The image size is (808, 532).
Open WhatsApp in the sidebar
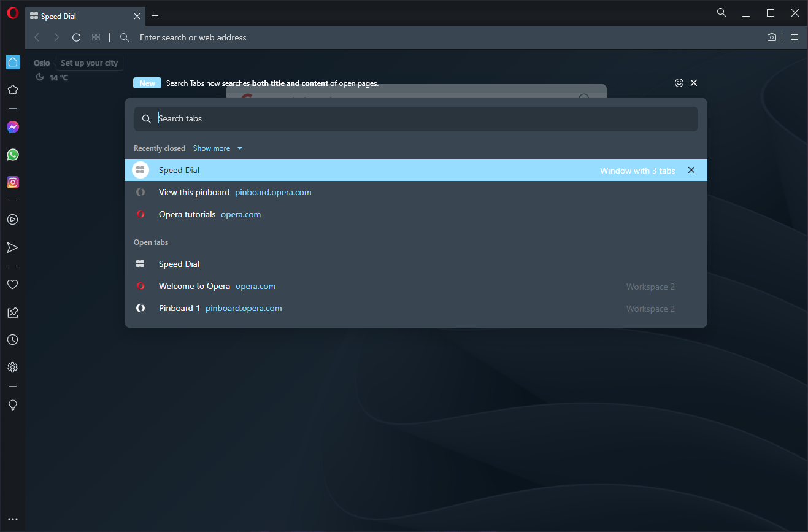point(12,155)
